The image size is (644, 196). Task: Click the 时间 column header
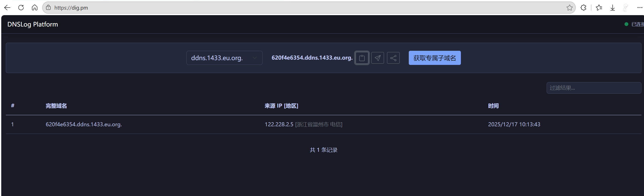point(493,106)
